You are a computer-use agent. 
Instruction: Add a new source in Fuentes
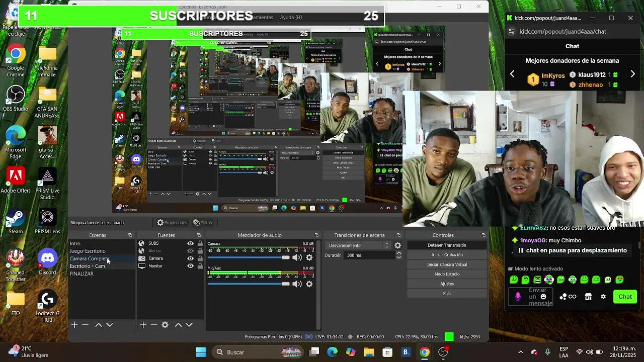click(143, 325)
